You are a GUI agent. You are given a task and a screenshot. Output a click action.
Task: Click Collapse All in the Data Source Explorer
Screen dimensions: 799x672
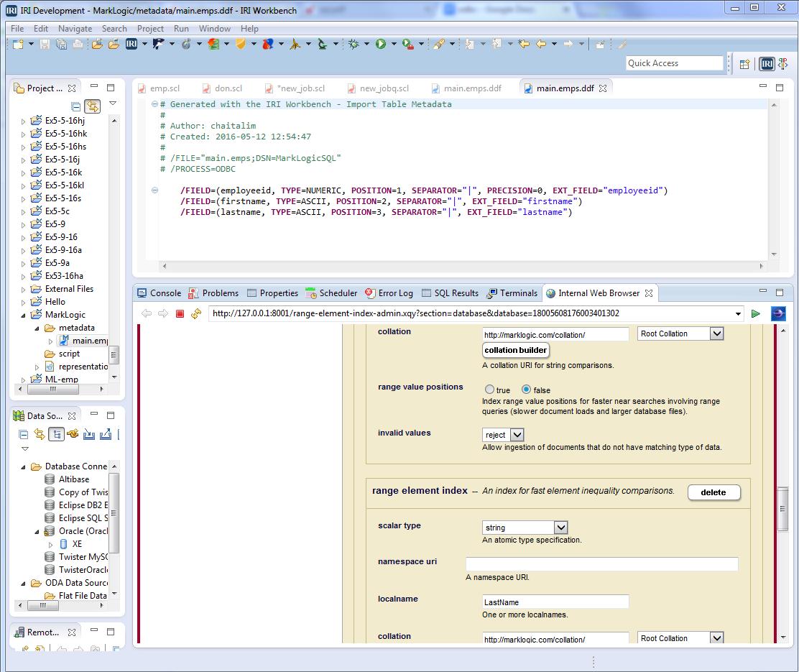24,434
